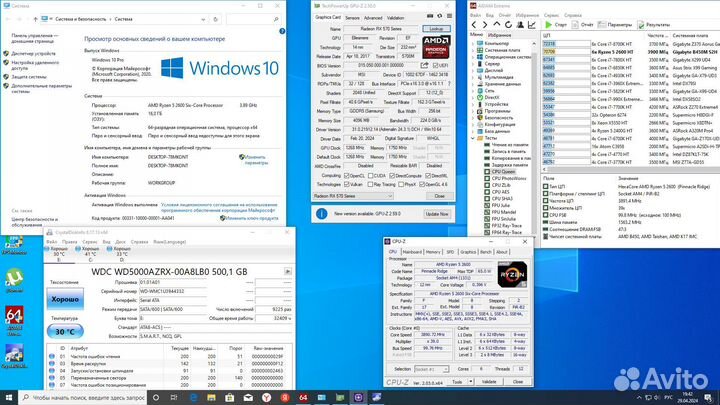Open Microsoft Edge from taskbar
The height and width of the screenshot is (405, 720).
pos(193,398)
